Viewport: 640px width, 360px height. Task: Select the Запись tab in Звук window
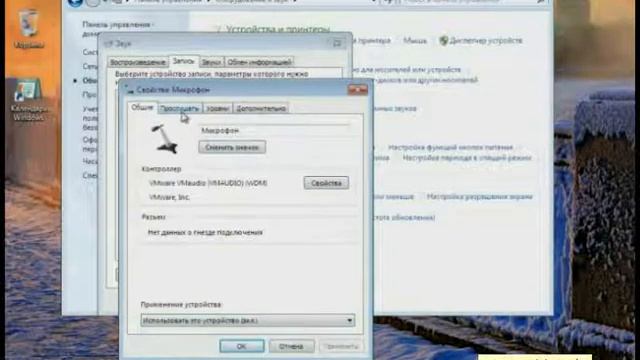pyautogui.click(x=184, y=61)
